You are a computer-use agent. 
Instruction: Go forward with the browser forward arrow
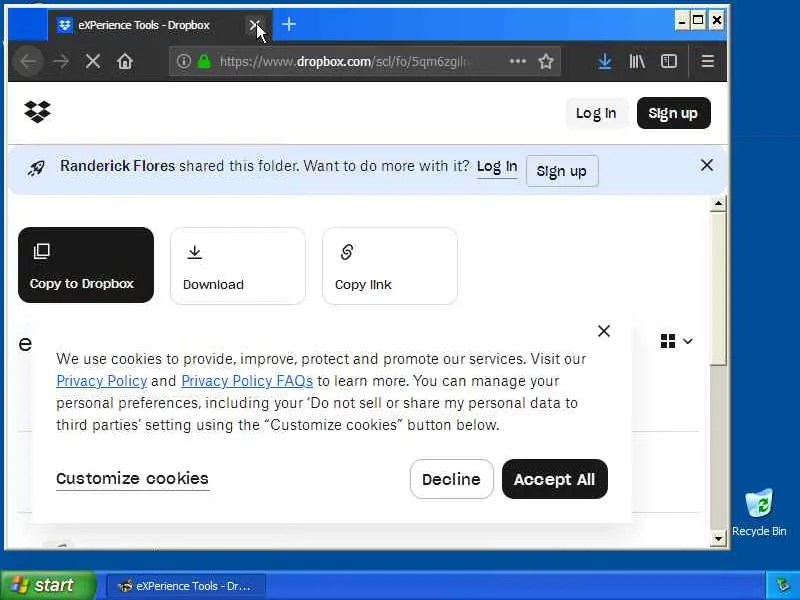tap(61, 62)
